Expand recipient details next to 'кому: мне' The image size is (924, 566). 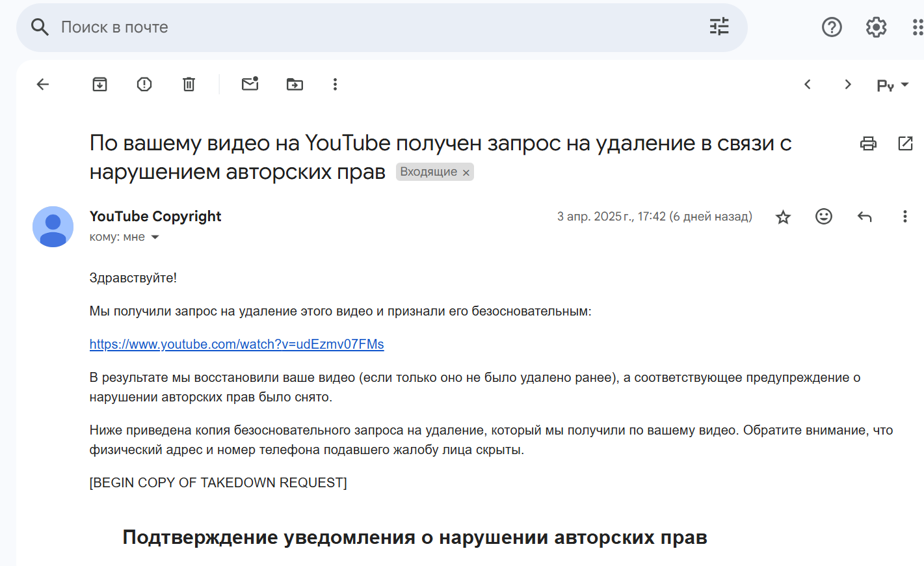point(155,237)
